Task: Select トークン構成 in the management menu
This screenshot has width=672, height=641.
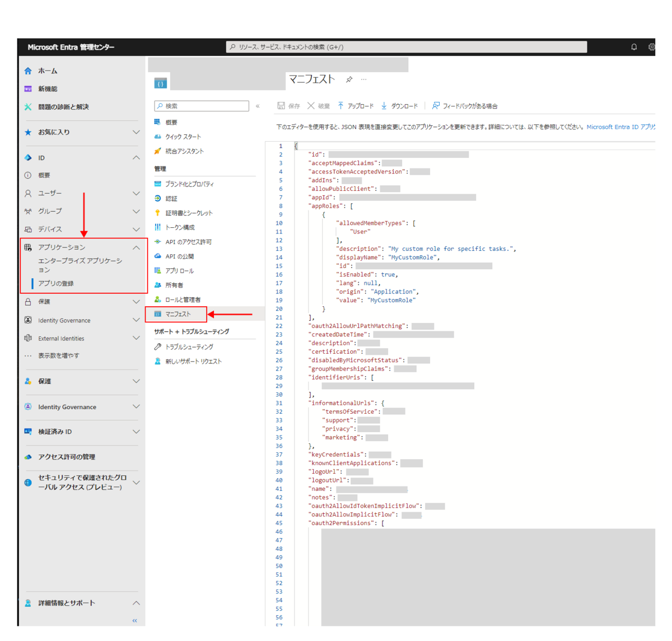Action: click(x=180, y=227)
